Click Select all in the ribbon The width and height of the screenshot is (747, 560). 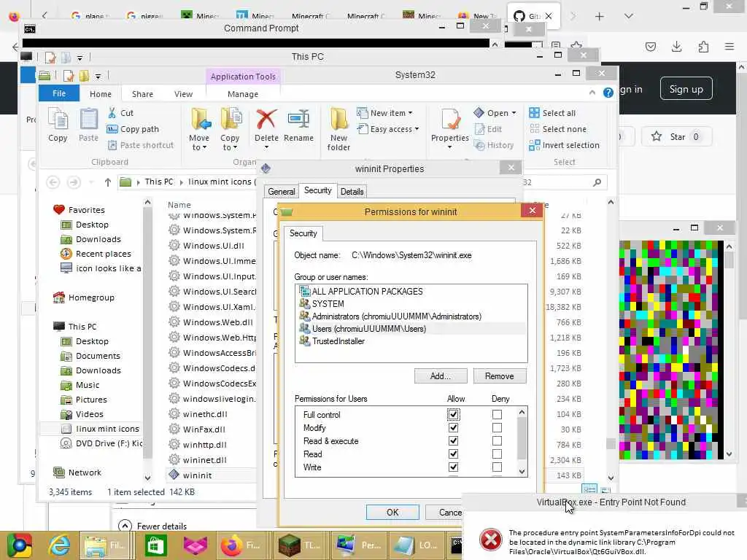pos(553,113)
